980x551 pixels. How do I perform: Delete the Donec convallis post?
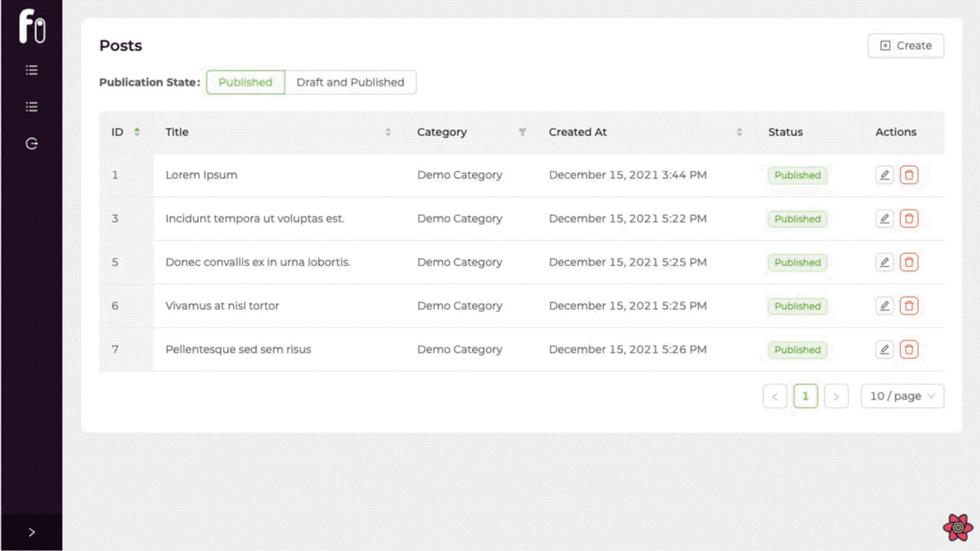(x=909, y=262)
